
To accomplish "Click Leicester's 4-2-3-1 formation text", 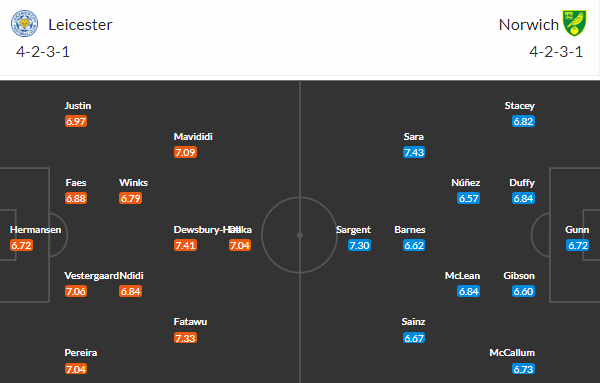I will [x=43, y=52].
